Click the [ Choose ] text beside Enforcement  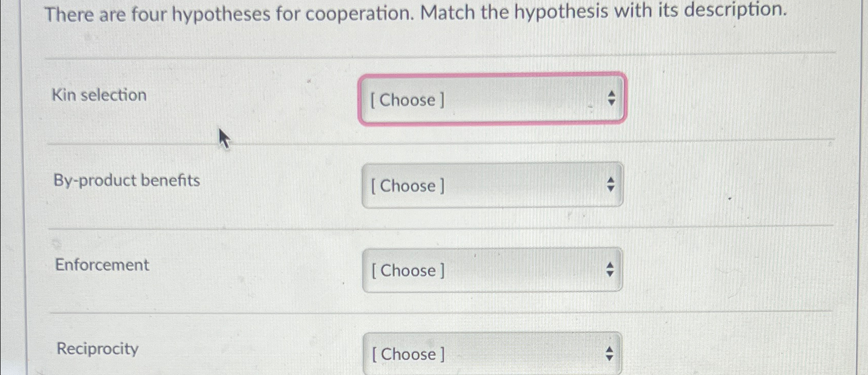click(x=407, y=271)
